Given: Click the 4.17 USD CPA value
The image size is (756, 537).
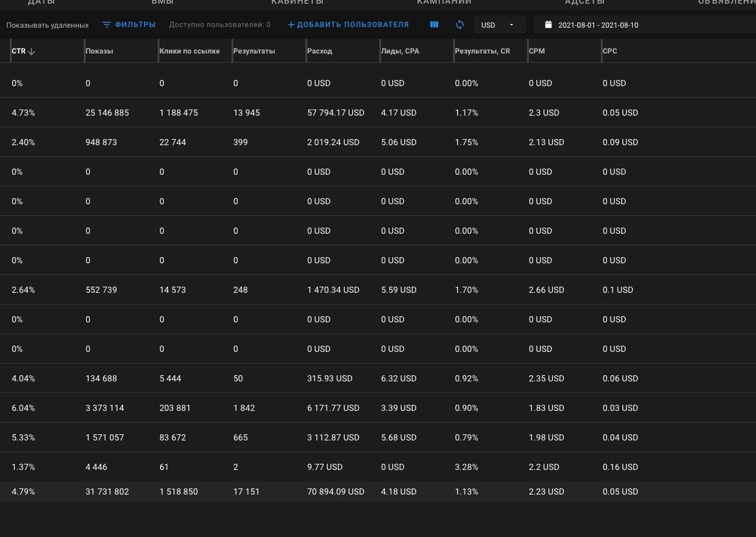Looking at the screenshot, I should [398, 113].
